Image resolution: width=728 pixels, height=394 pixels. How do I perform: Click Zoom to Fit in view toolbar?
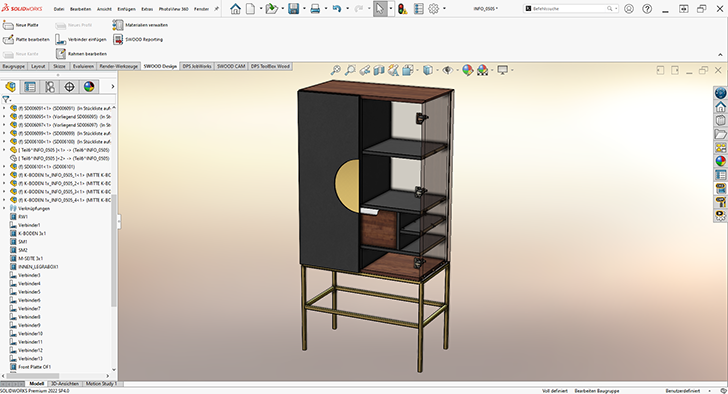point(335,70)
